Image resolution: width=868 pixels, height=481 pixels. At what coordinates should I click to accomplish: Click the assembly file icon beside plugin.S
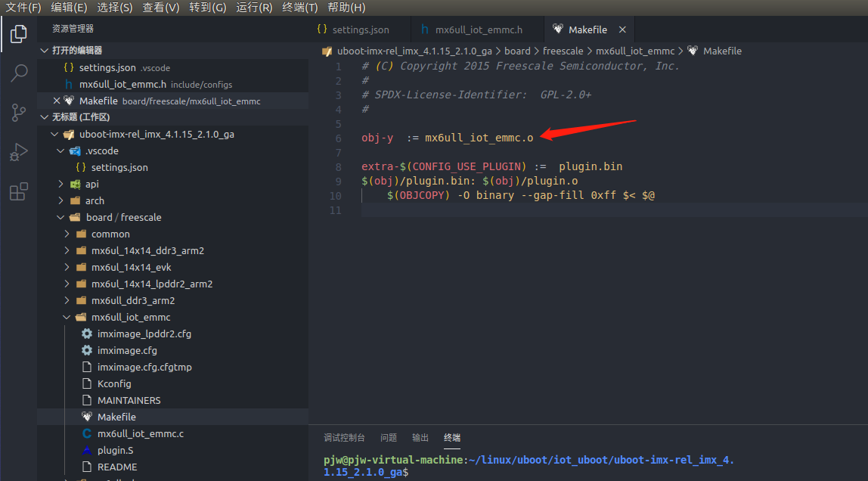pyautogui.click(x=88, y=450)
